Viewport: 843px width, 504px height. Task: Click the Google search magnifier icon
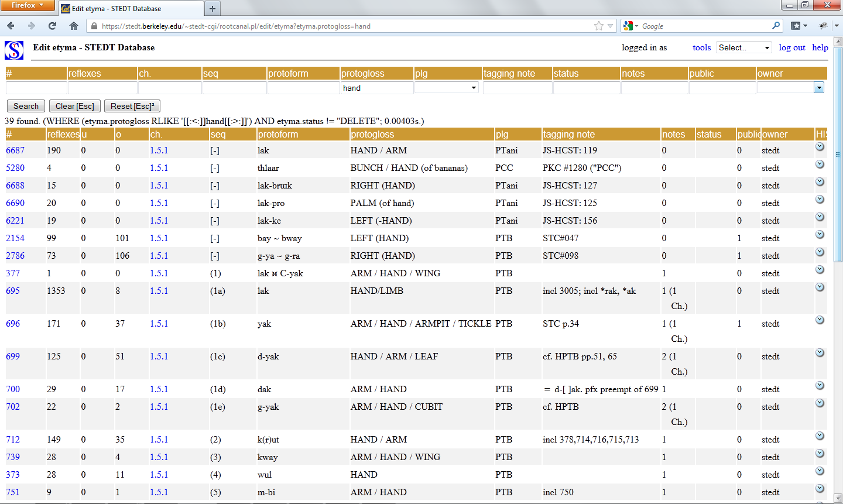point(776,26)
